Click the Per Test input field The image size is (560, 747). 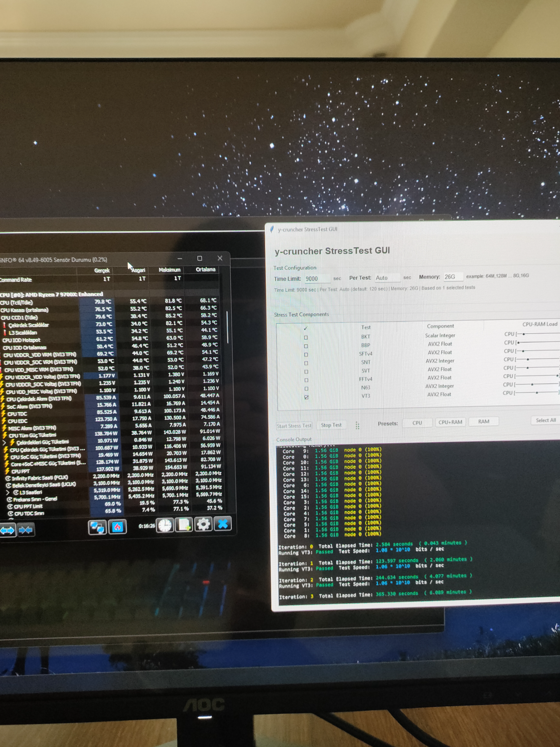387,278
